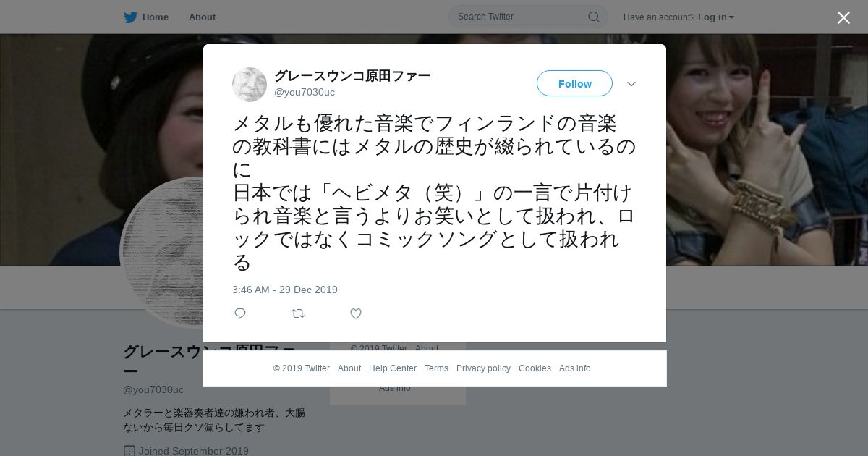The width and height of the screenshot is (868, 456).
Task: Click the @you7030uc handle in tweet header
Action: pos(305,92)
